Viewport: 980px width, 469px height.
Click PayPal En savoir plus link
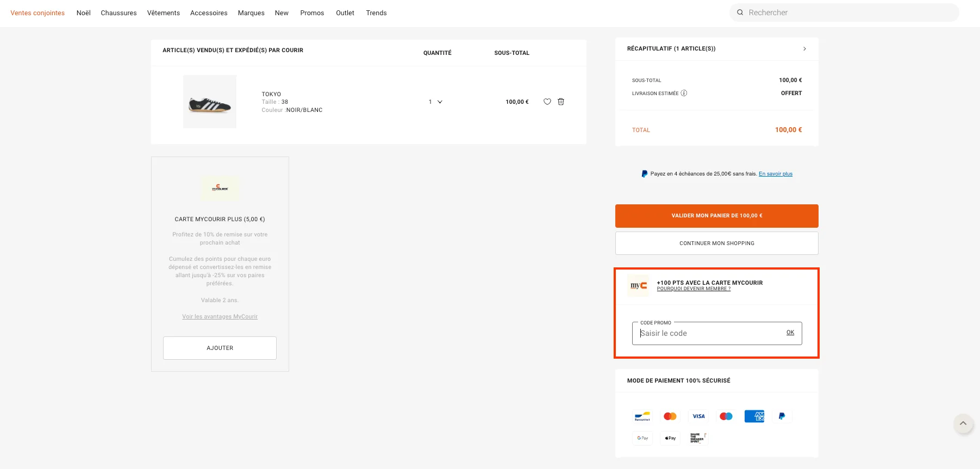click(775, 174)
